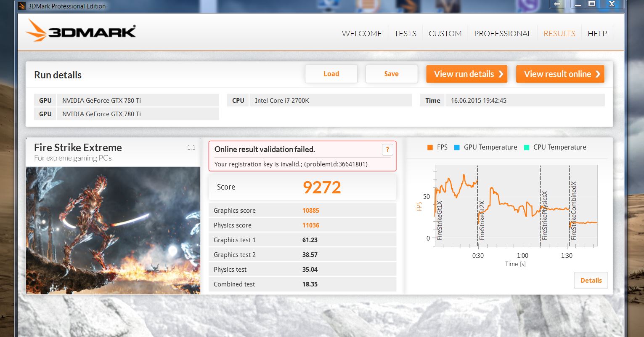Viewport: 644px width, 337px height.
Task: Click the Graphics test 1 value 61.23
Action: pyautogui.click(x=310, y=240)
